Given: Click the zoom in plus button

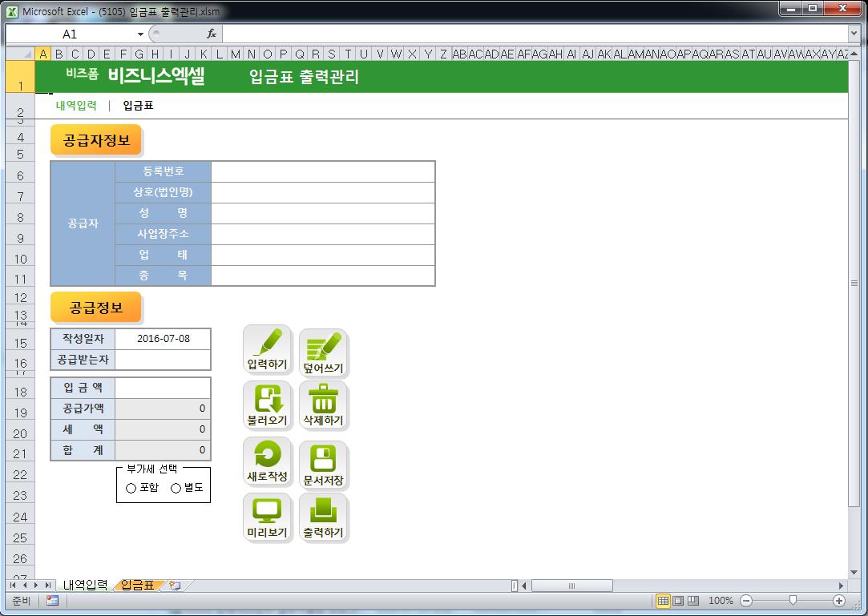Looking at the screenshot, I should tap(839, 601).
